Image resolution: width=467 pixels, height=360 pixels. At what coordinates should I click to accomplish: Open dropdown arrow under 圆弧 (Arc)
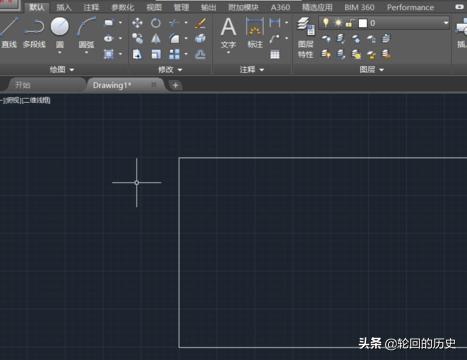[86, 52]
